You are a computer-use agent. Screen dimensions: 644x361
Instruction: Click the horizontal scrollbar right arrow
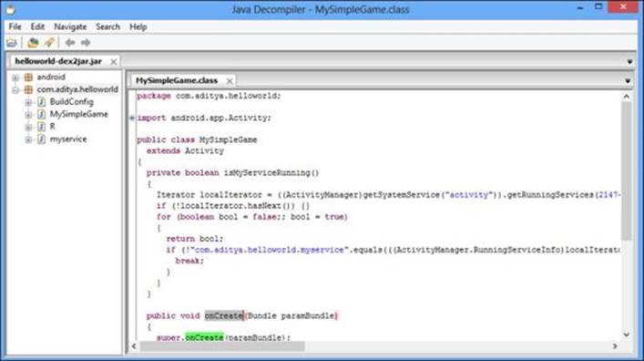pyautogui.click(x=615, y=346)
